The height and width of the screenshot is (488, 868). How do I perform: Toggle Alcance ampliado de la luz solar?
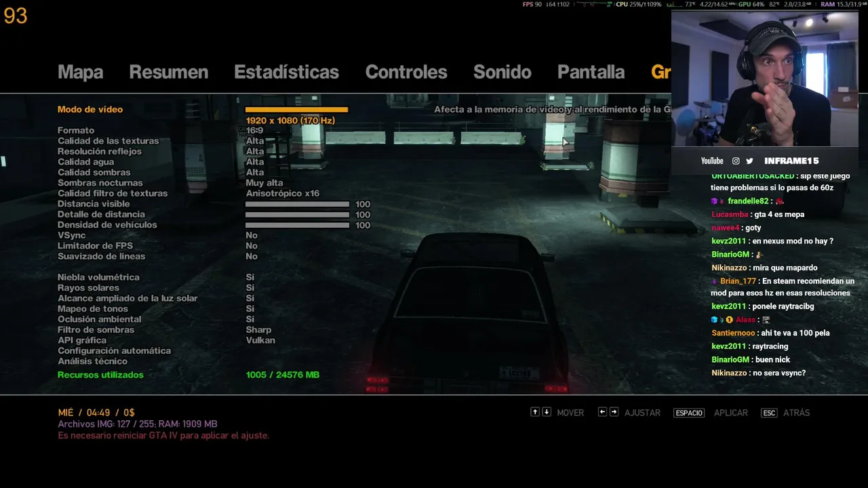coord(250,298)
